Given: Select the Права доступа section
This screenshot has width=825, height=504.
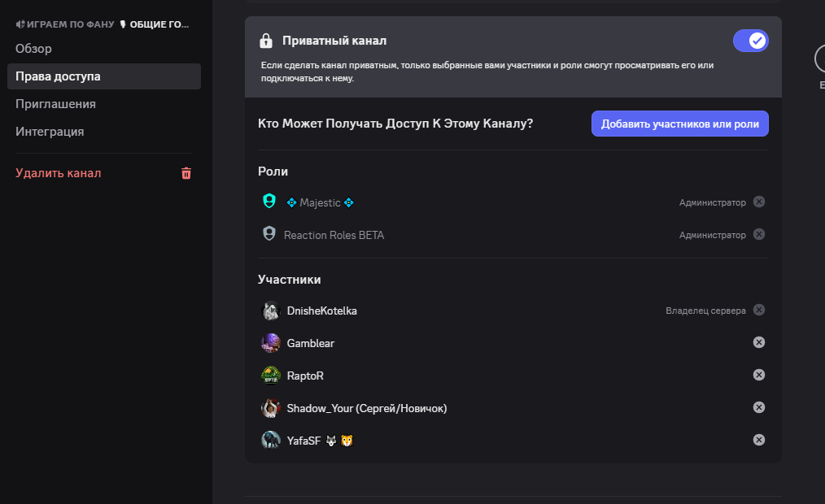Looking at the screenshot, I should tap(104, 76).
